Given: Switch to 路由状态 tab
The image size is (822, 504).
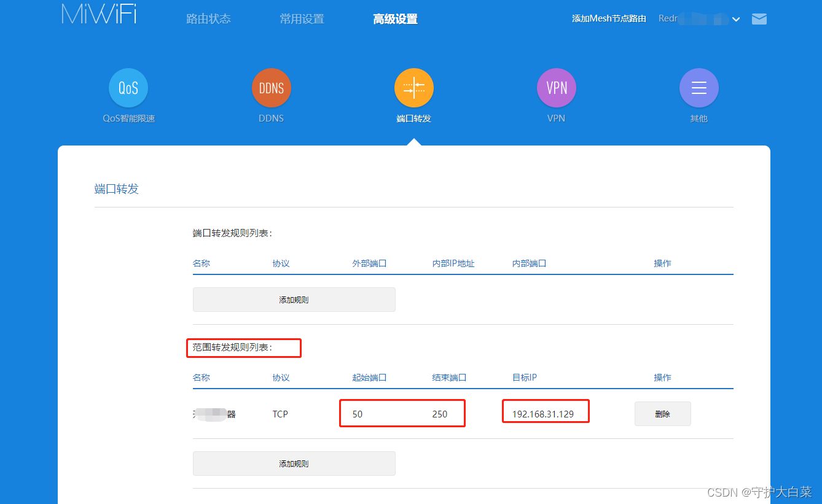Looking at the screenshot, I should (208, 19).
